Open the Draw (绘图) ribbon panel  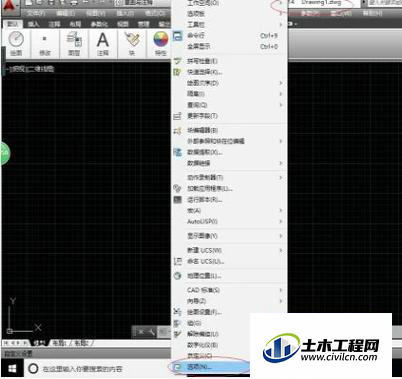tap(16, 43)
